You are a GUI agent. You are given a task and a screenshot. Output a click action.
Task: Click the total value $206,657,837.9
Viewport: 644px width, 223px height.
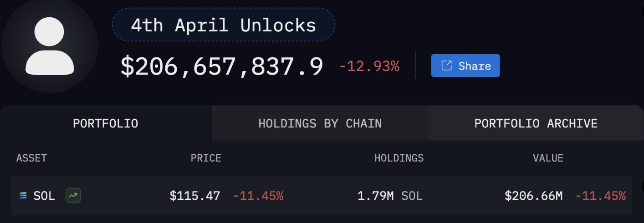point(222,66)
